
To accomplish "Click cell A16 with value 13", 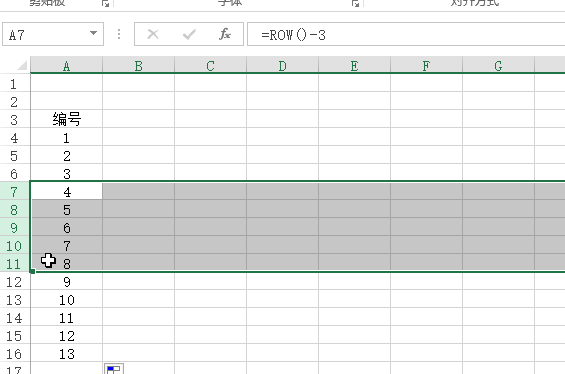I will [67, 353].
